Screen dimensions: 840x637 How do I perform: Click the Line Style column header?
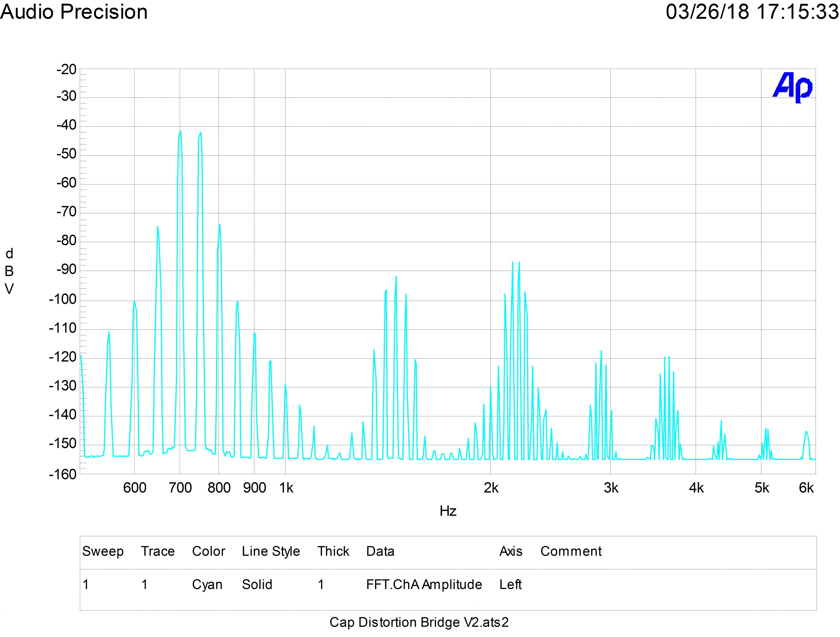tap(271, 551)
